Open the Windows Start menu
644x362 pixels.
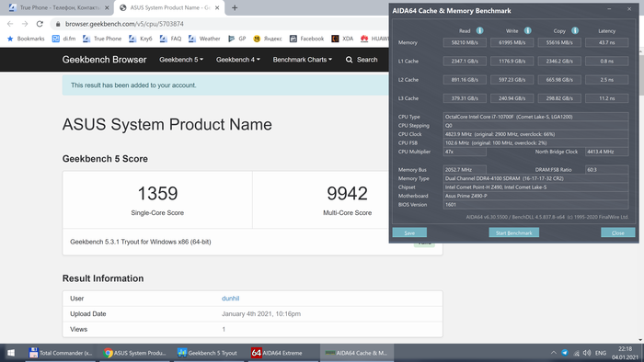11,353
